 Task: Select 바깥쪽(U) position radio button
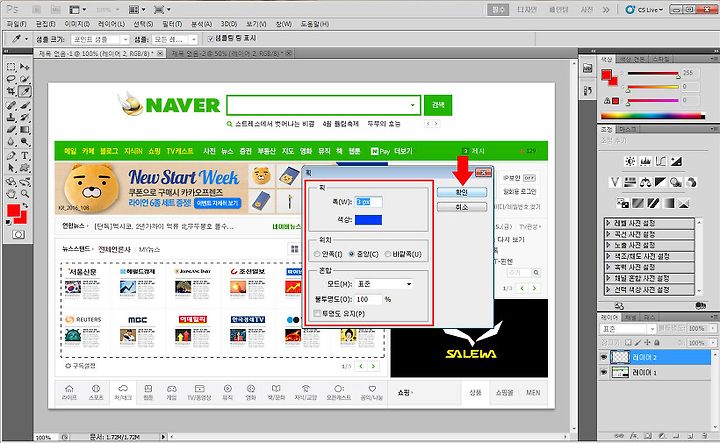coord(388,254)
